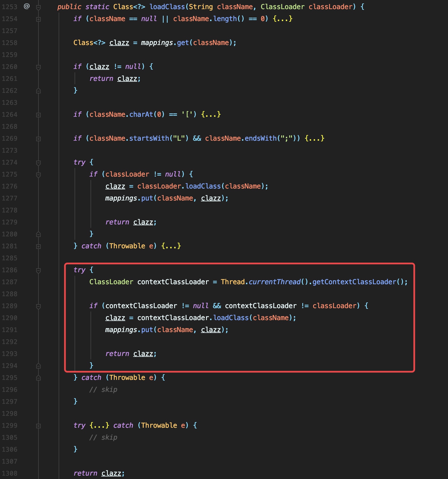Click line number 1287 in the gutter
The image size is (448, 479).
click(x=9, y=282)
